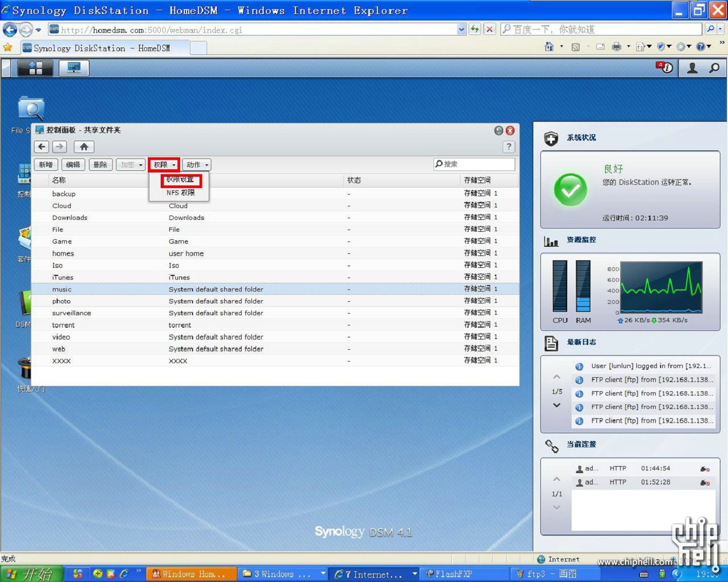Click the IE refresh button
Screen dimensions: 728x582
coord(475,29)
